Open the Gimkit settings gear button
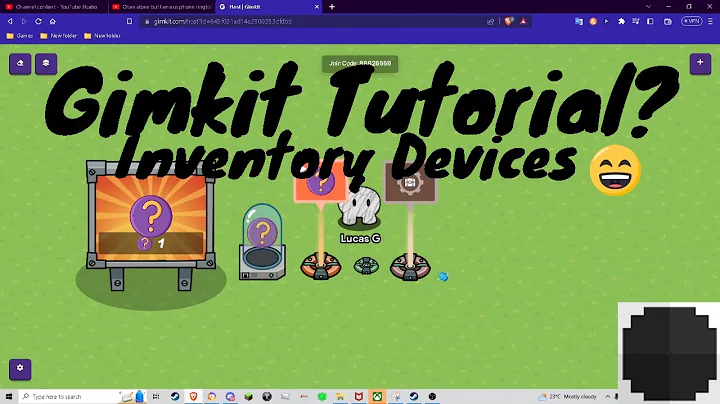This screenshot has height=404, width=720. point(20,369)
